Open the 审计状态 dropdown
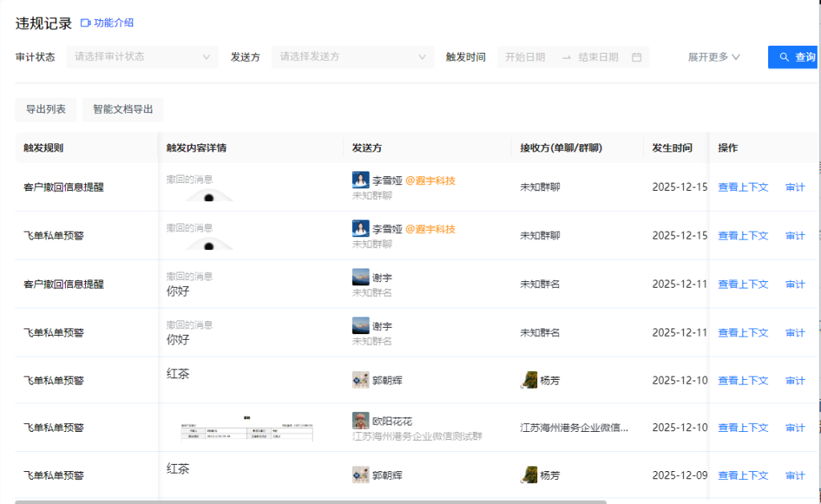The width and height of the screenshot is (821, 504). tap(142, 57)
